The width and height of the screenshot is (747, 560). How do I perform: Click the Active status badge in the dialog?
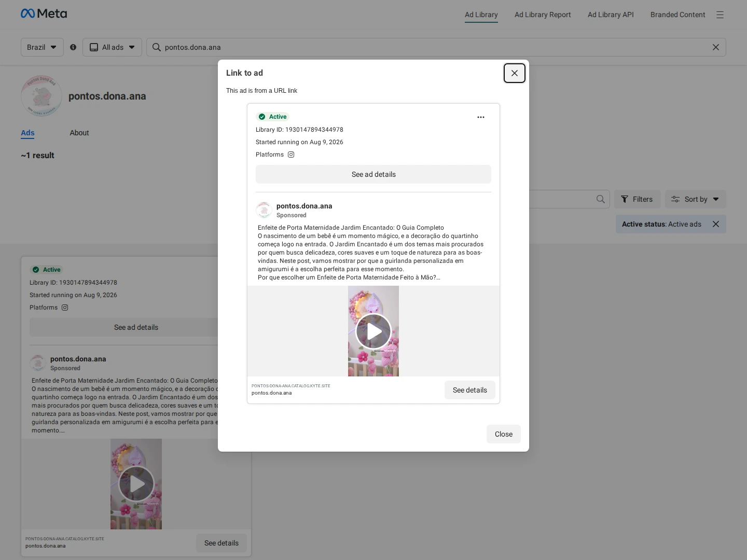(273, 117)
